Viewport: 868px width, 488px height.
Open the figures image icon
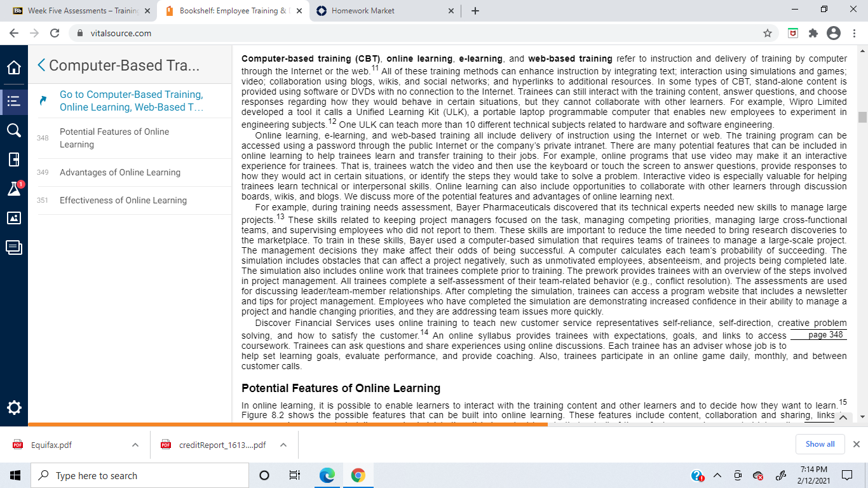pos(14,218)
